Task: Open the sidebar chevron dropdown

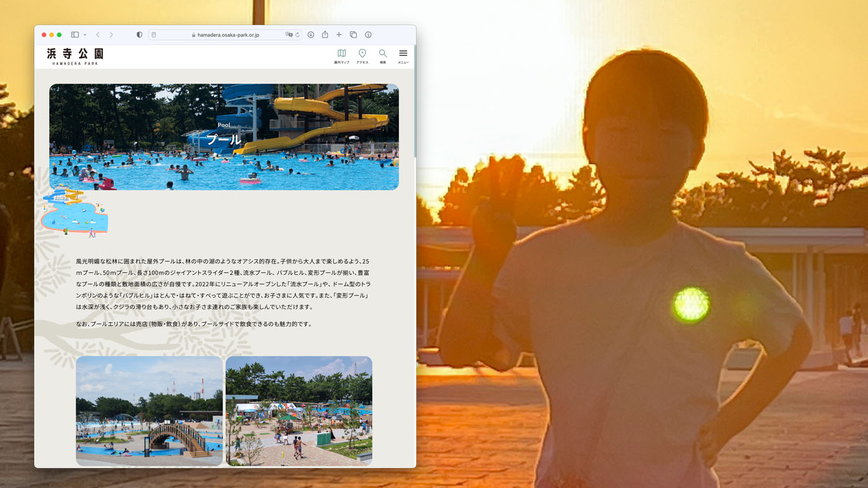Action: (x=85, y=35)
